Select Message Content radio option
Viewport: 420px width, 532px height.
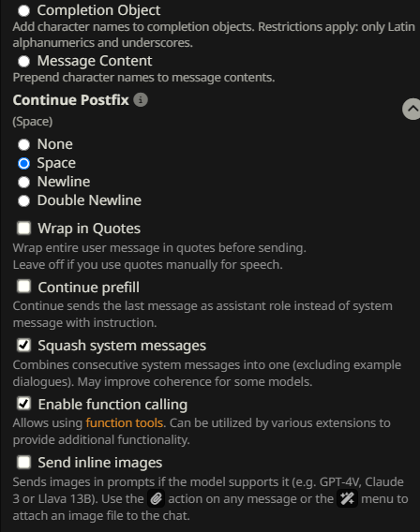pyautogui.click(x=23, y=62)
